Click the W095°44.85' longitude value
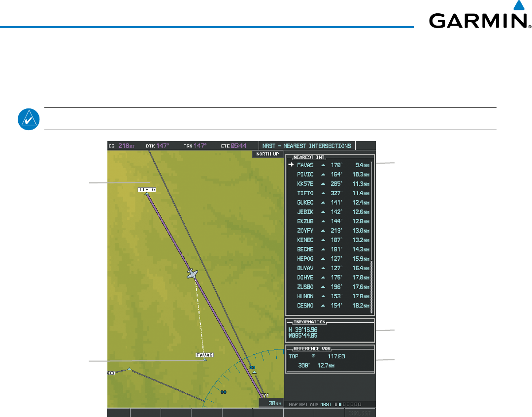This screenshot has width=532, height=417. [x=303, y=336]
